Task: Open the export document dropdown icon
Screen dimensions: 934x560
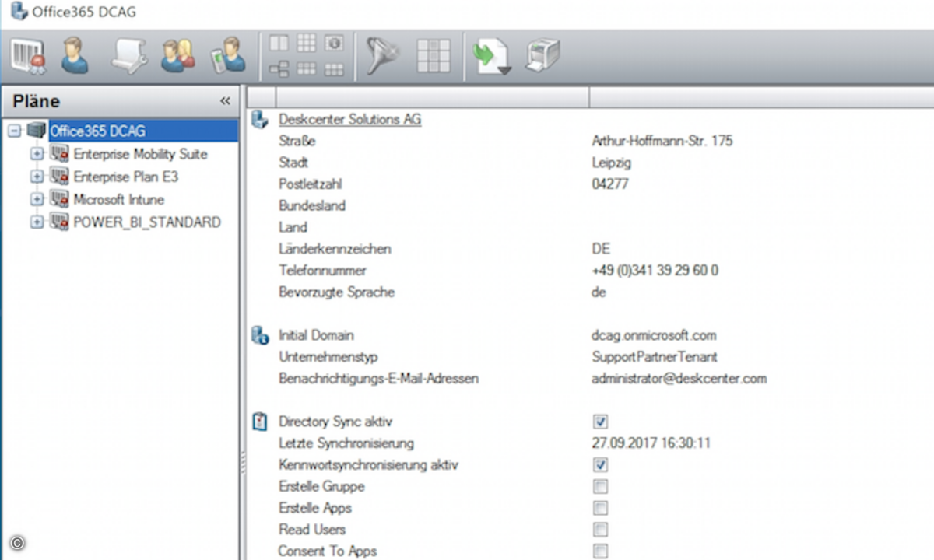Action: click(492, 57)
